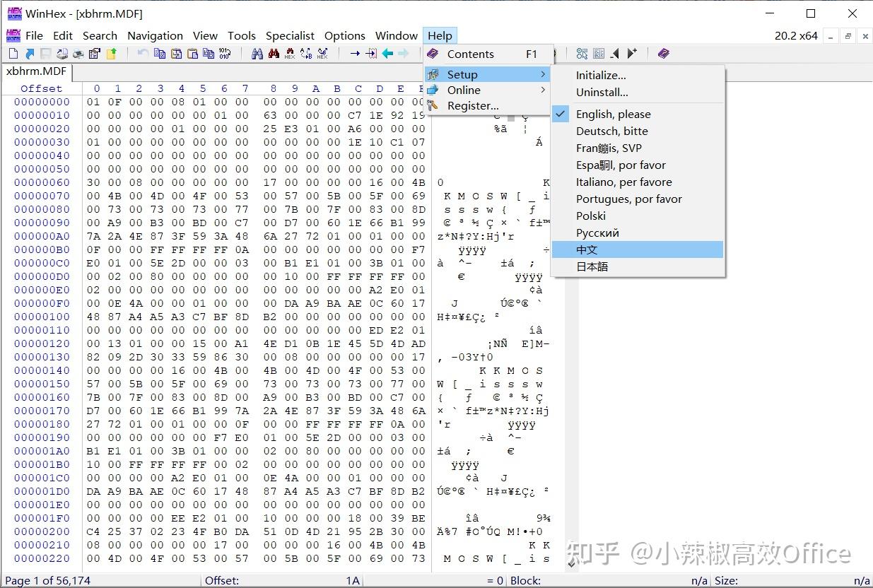
Task: Click the black right-triangle with plus icon
Action: click(x=632, y=54)
